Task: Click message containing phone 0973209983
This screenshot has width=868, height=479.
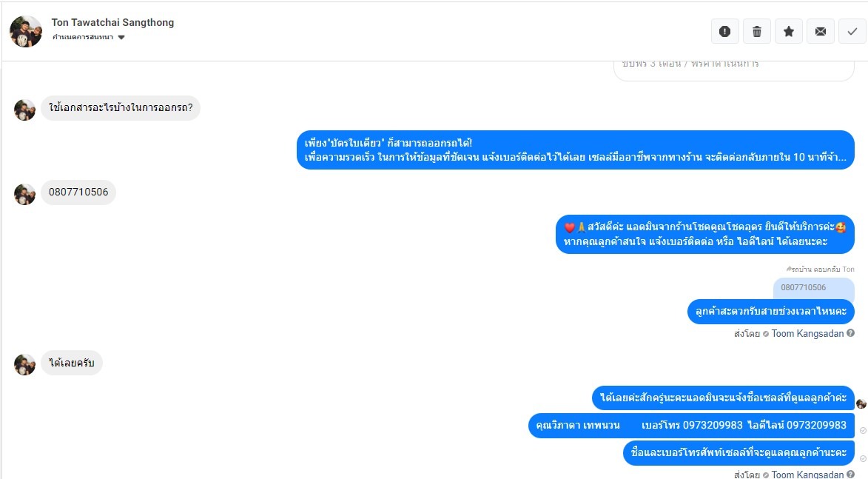Action: click(x=691, y=425)
